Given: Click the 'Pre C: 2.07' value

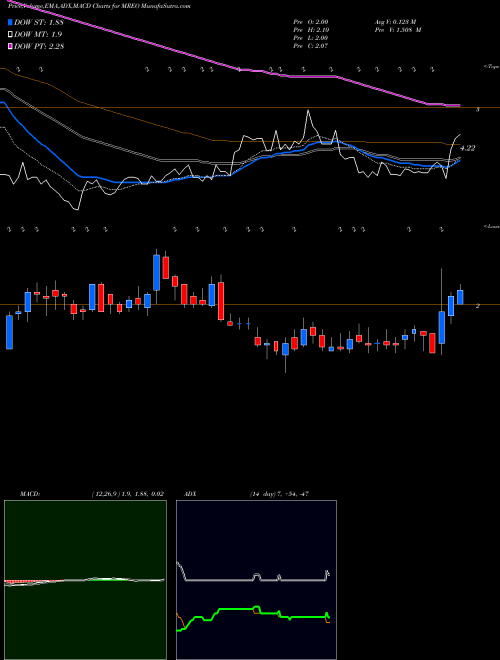Looking at the screenshot, I should coord(311,46).
